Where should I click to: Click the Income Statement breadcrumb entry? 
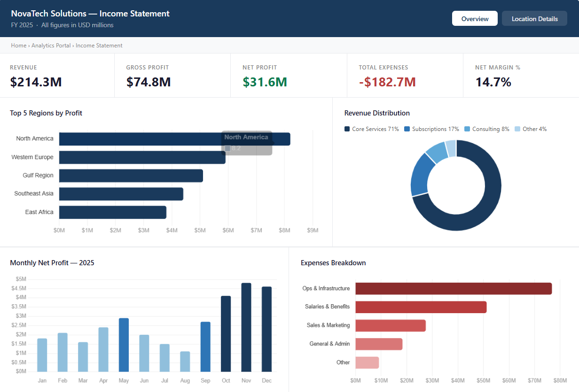point(99,46)
